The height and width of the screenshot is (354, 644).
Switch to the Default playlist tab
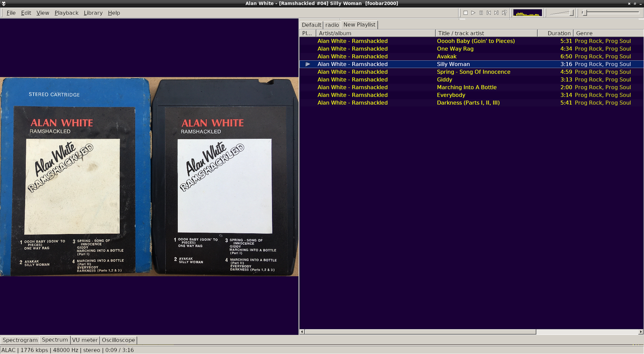click(311, 25)
